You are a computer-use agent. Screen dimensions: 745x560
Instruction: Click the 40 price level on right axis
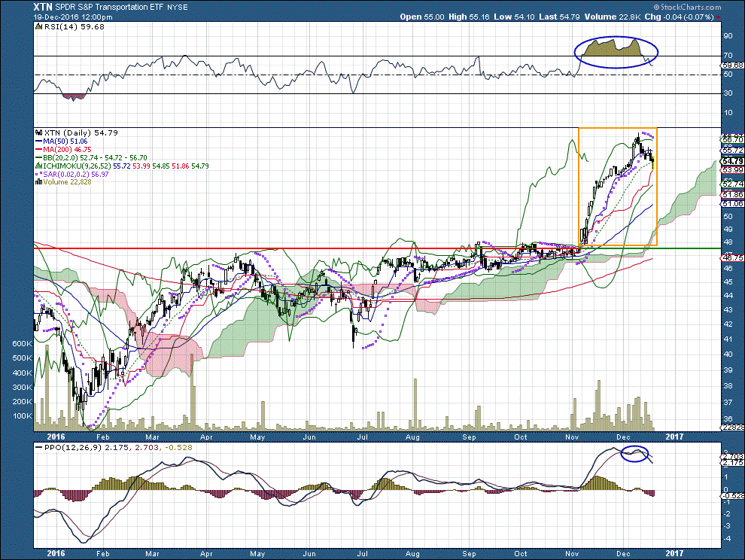pos(728,355)
